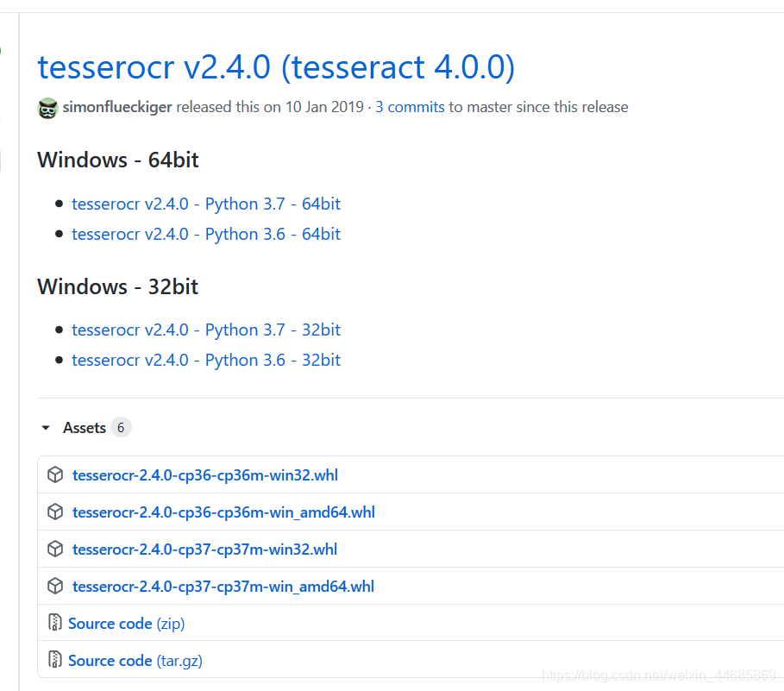Click zip file icon beside Source code (zip)
Viewport: 784px width, 691px height.
click(x=54, y=623)
